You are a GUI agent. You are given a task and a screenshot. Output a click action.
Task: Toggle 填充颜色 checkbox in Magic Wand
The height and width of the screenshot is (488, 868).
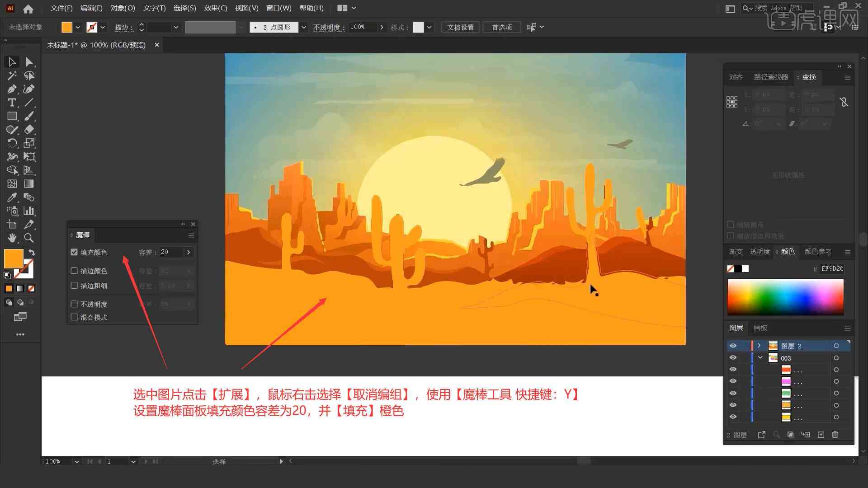[75, 252]
